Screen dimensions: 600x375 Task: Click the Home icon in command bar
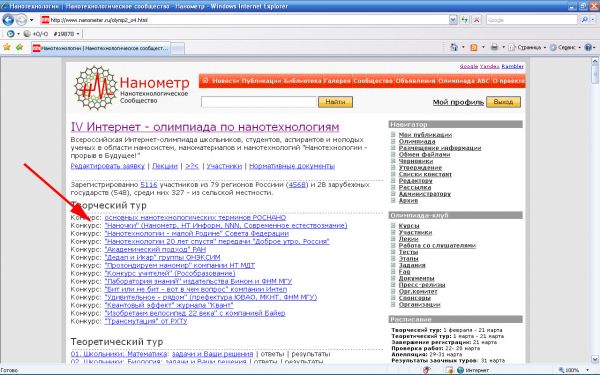(x=454, y=47)
